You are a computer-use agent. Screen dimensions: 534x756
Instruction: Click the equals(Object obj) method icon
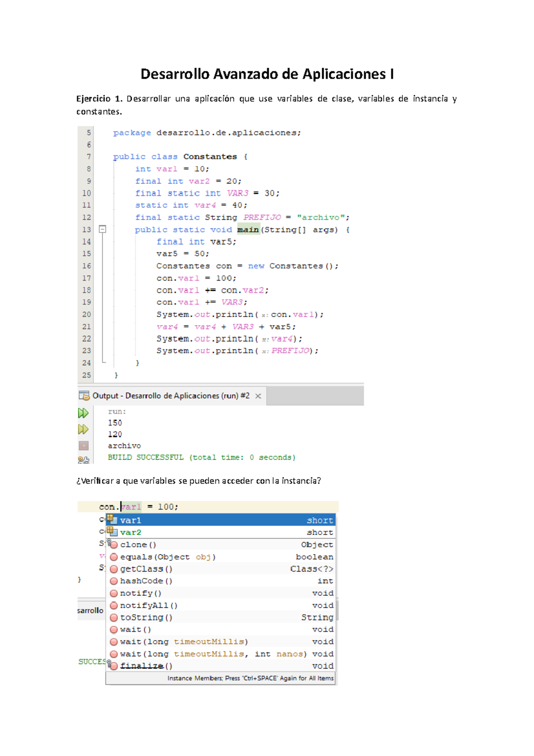coord(114,557)
